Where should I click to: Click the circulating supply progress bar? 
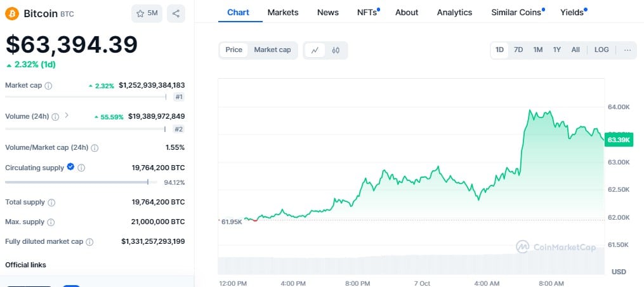81,182
